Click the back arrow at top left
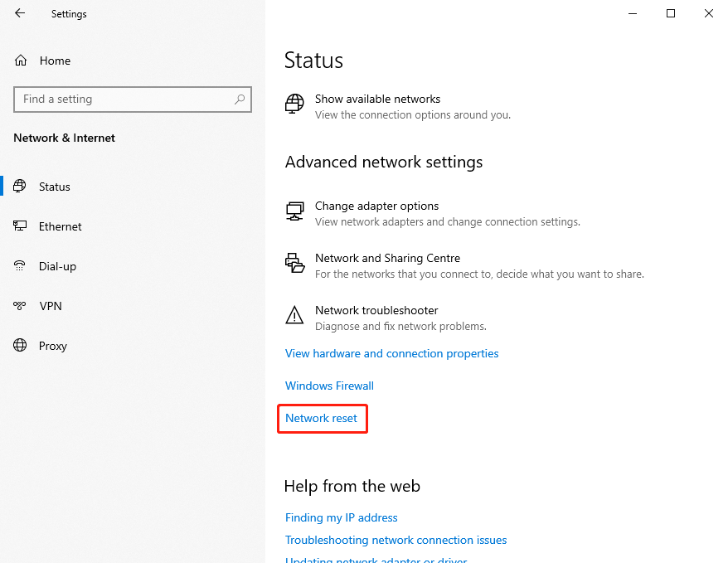Image resolution: width=728 pixels, height=563 pixels. point(19,13)
